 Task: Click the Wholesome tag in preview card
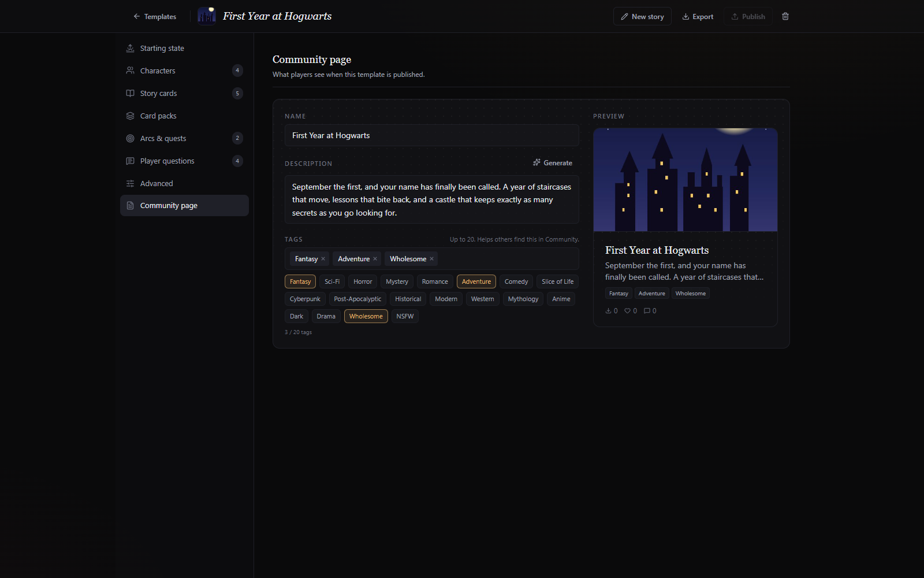[690, 294]
